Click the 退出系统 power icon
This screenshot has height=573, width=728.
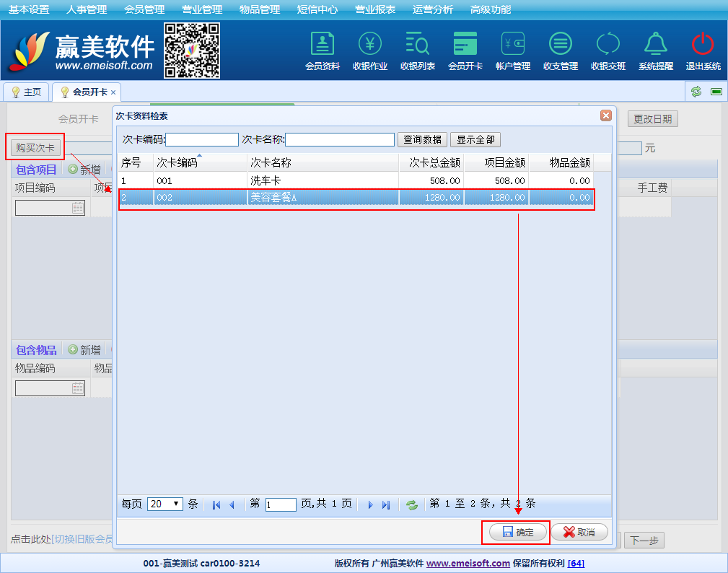703,51
